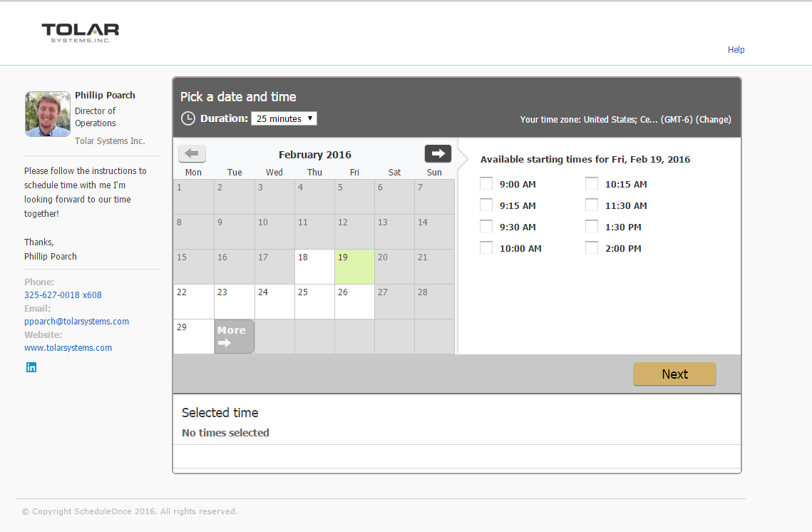812x532 pixels.
Task: Select February 29 on the calendar
Action: pyautogui.click(x=194, y=337)
